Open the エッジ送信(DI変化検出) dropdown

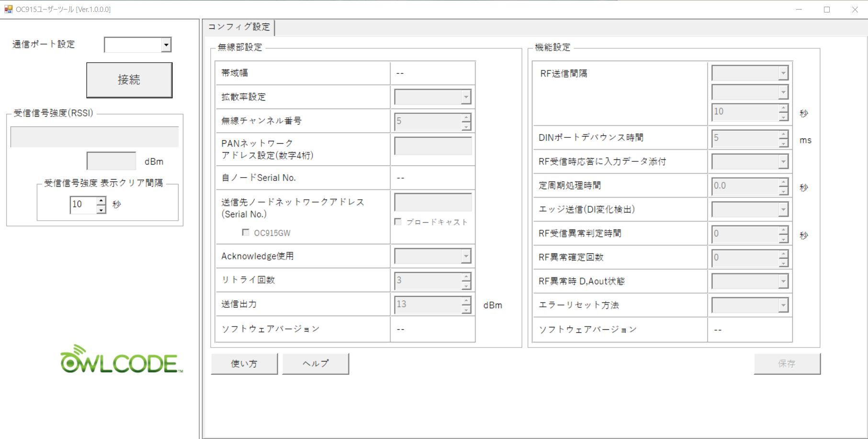pos(783,209)
